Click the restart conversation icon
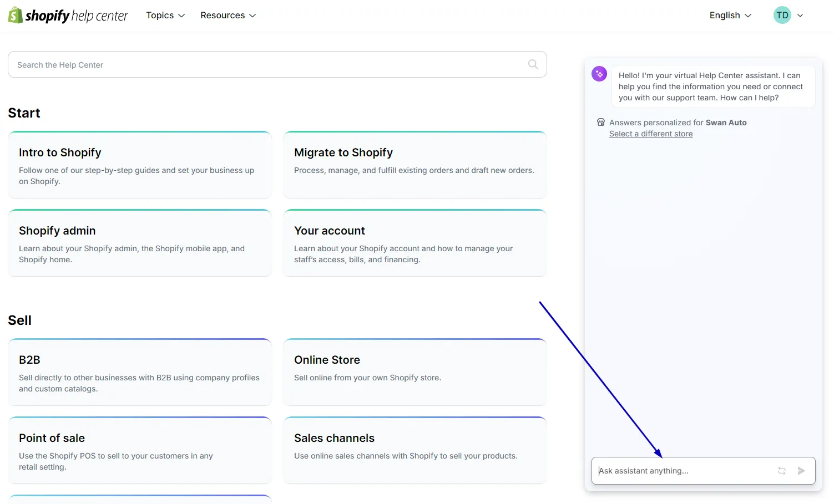This screenshot has height=504, width=834. click(782, 471)
